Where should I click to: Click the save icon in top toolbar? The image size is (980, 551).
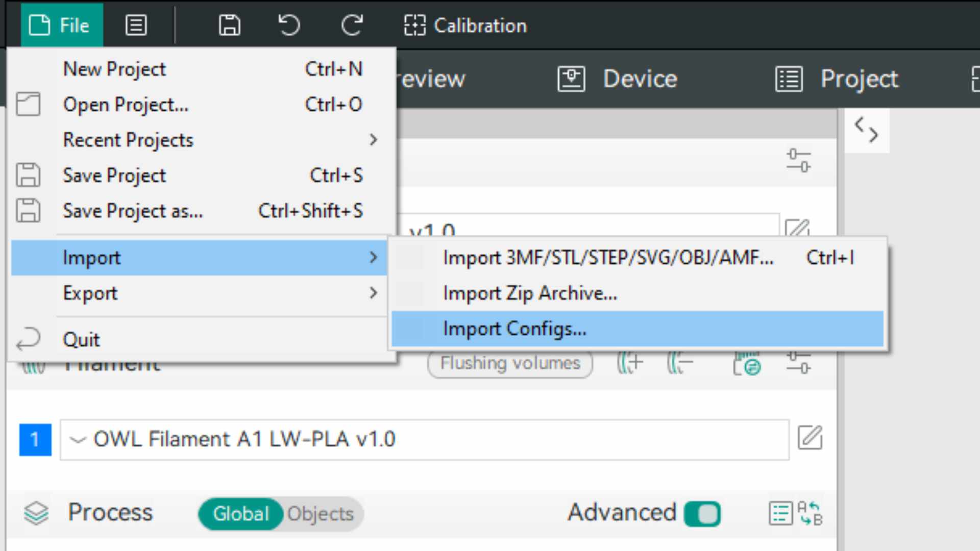tap(229, 25)
